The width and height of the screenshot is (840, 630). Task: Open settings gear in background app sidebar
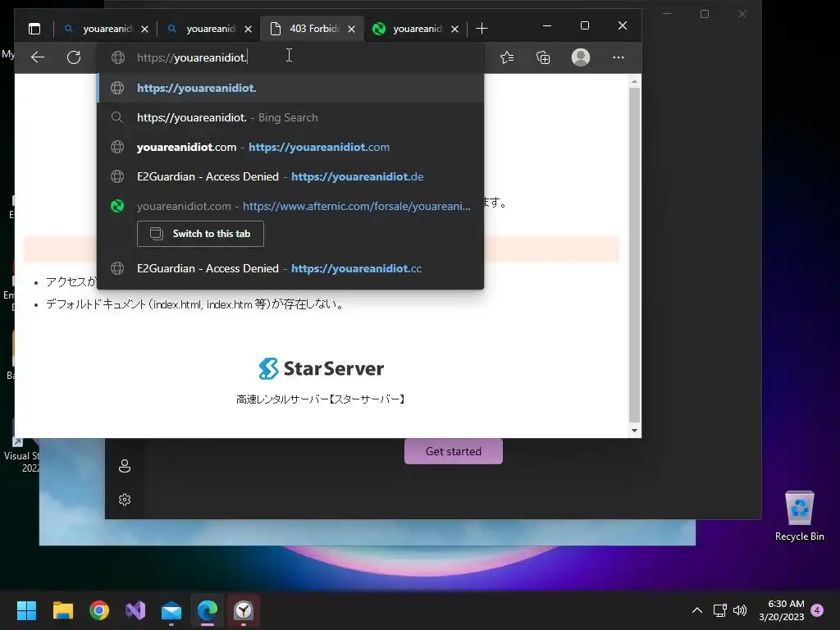click(125, 500)
